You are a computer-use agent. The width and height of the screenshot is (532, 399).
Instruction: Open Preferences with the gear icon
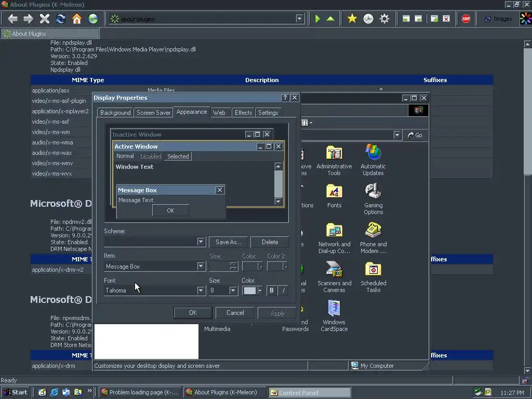click(384, 19)
